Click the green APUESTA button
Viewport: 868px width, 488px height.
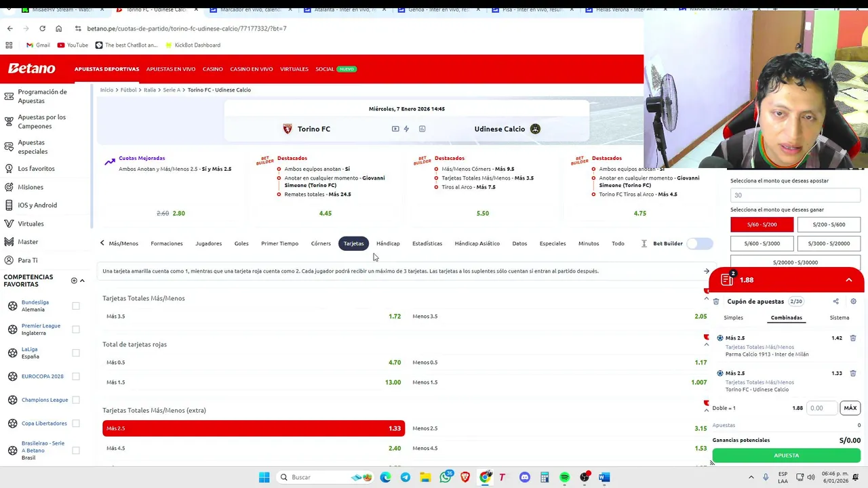(x=786, y=455)
